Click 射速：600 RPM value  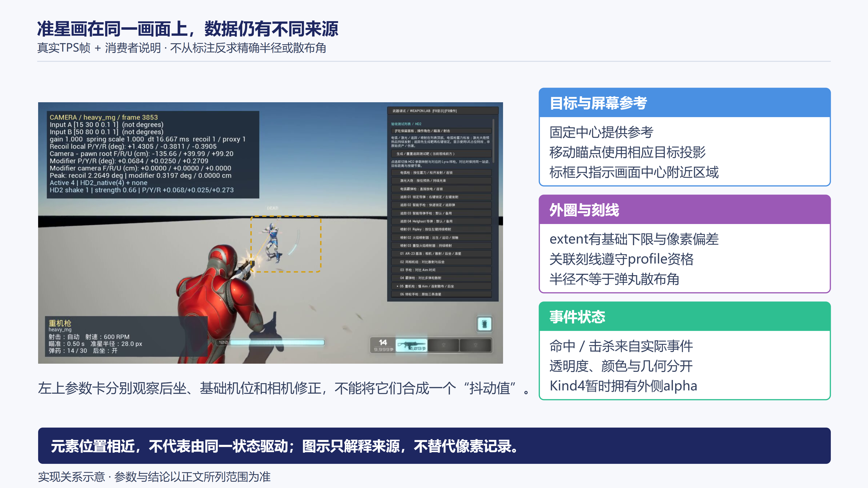pyautogui.click(x=107, y=337)
